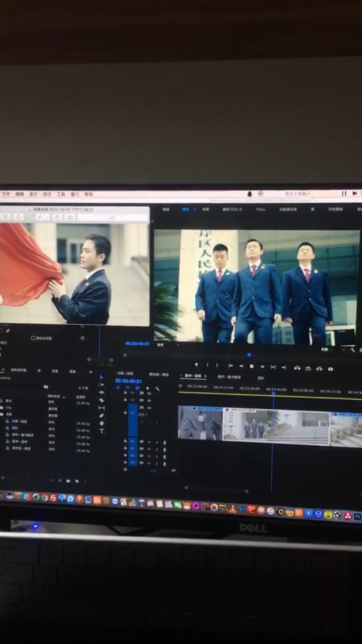The height and width of the screenshot is (644, 362).
Task: Tick the checkbox in Lumetri panel
Action: (33, 338)
